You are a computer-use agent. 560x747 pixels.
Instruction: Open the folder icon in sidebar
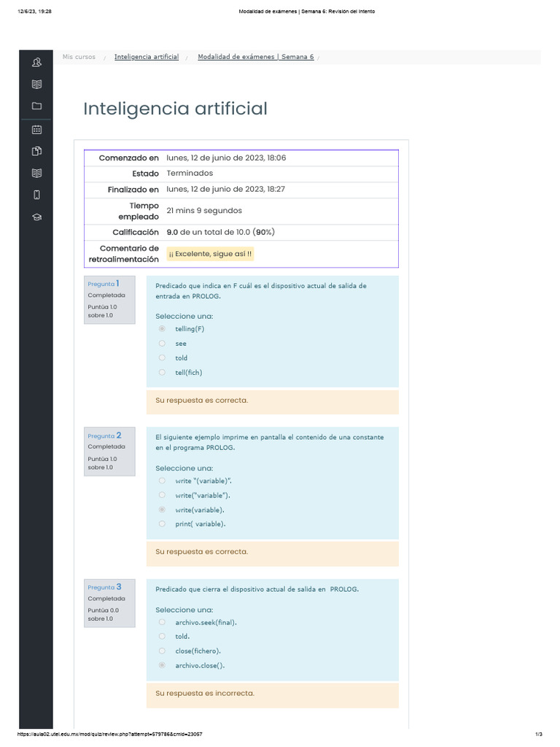pyautogui.click(x=36, y=106)
